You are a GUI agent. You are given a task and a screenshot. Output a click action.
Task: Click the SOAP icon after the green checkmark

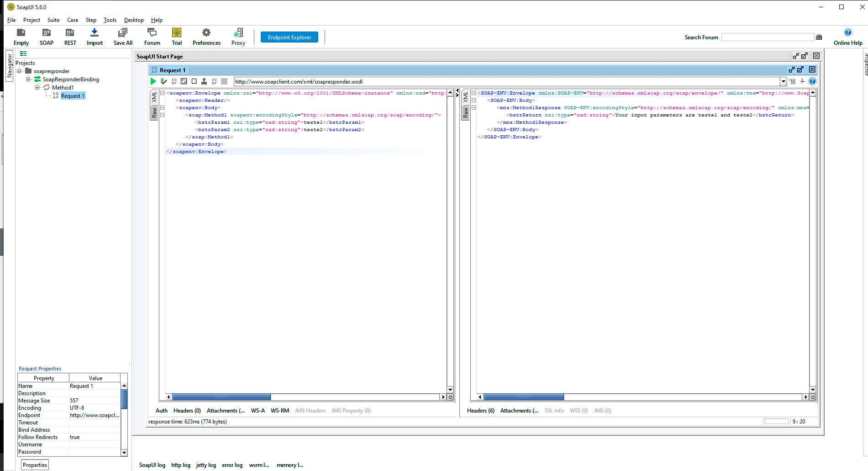(x=174, y=81)
